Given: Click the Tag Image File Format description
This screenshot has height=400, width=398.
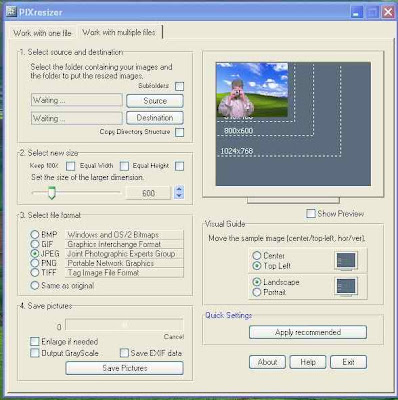Looking at the screenshot, I should click(125, 273).
